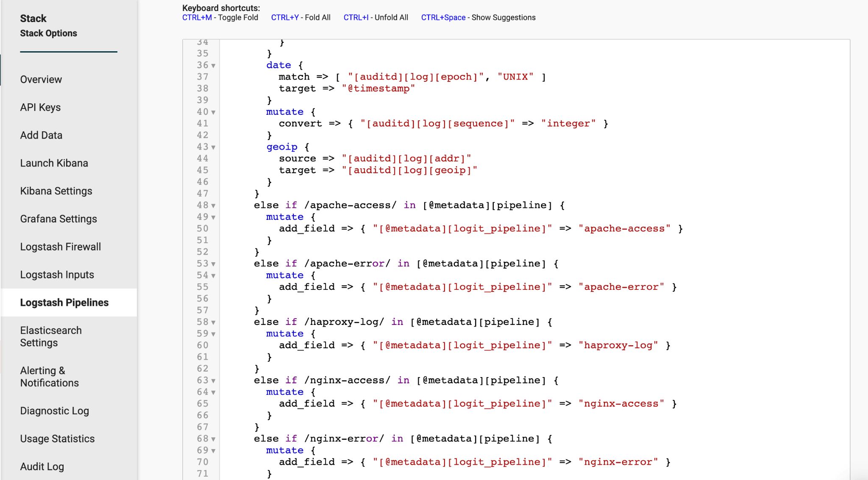868x480 pixels.
Task: Open the Audit Log
Action: (42, 467)
